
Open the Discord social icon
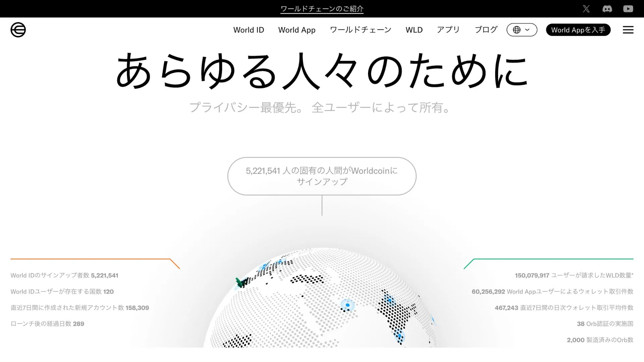point(607,9)
